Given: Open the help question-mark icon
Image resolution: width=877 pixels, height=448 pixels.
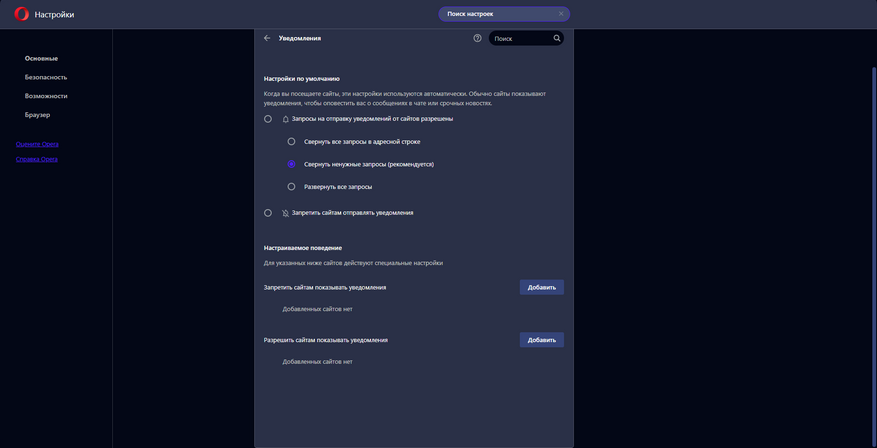Looking at the screenshot, I should (x=477, y=38).
